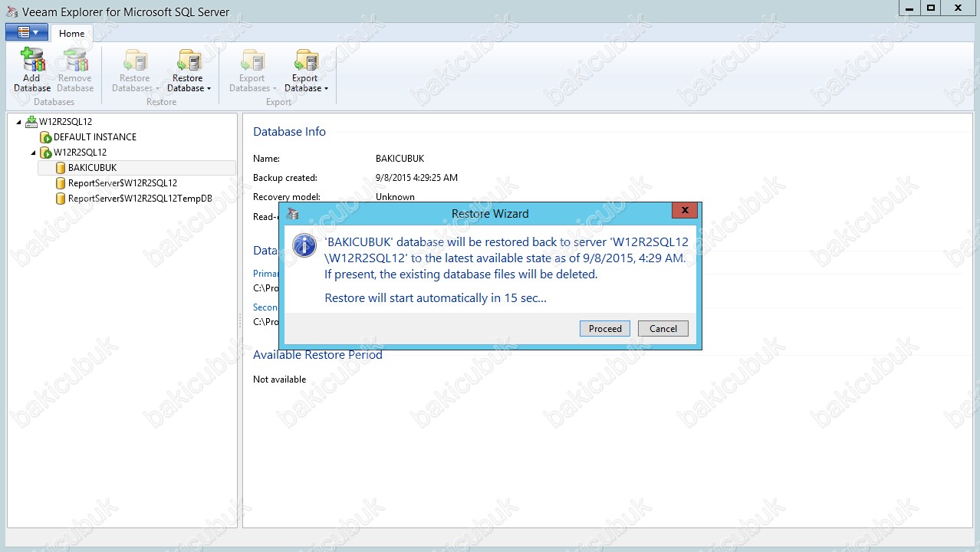Click the Recovery model value Unknown
The image size is (980, 552).
(x=395, y=197)
